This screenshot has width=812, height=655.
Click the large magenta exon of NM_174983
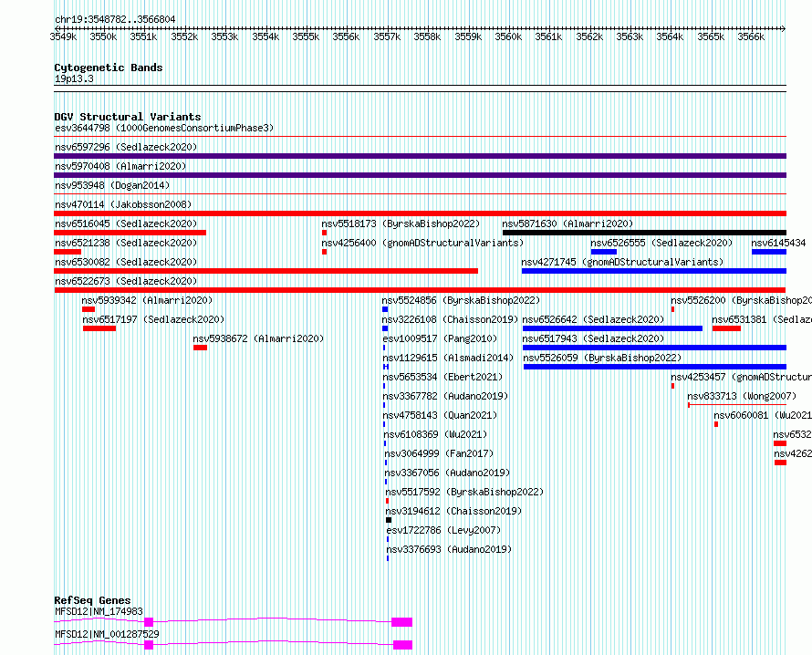401,622
